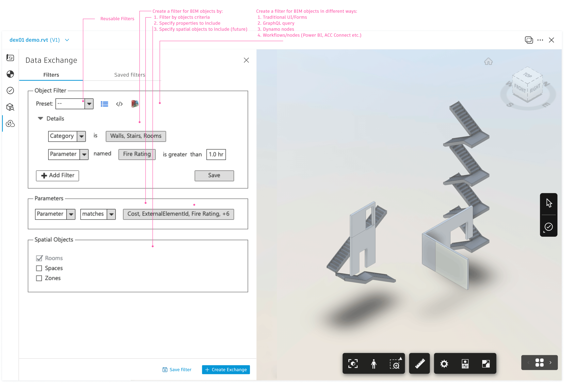The width and height of the screenshot is (564, 392).
Task: Switch to the Filters tab
Action: click(51, 75)
